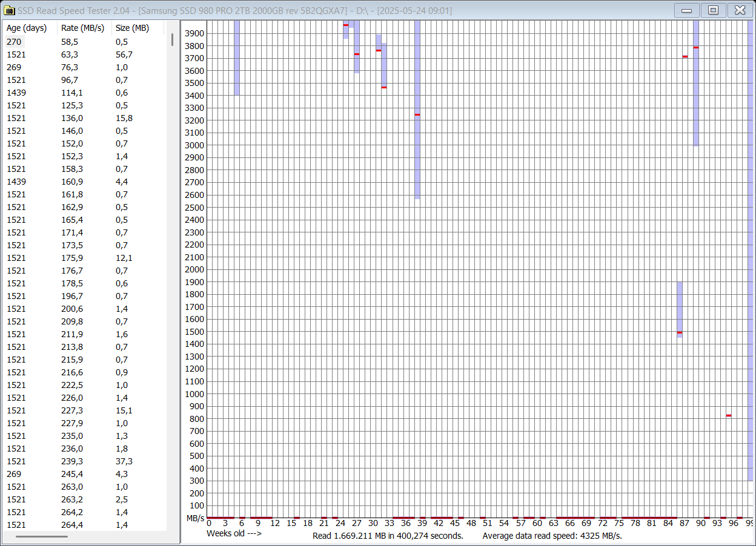Click the blue range bar above week 5

click(x=237, y=58)
